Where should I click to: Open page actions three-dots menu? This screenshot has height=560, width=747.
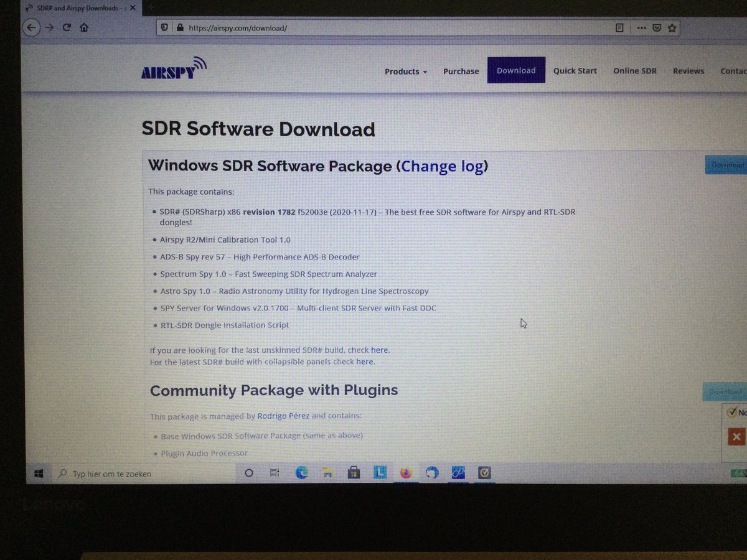(x=641, y=28)
